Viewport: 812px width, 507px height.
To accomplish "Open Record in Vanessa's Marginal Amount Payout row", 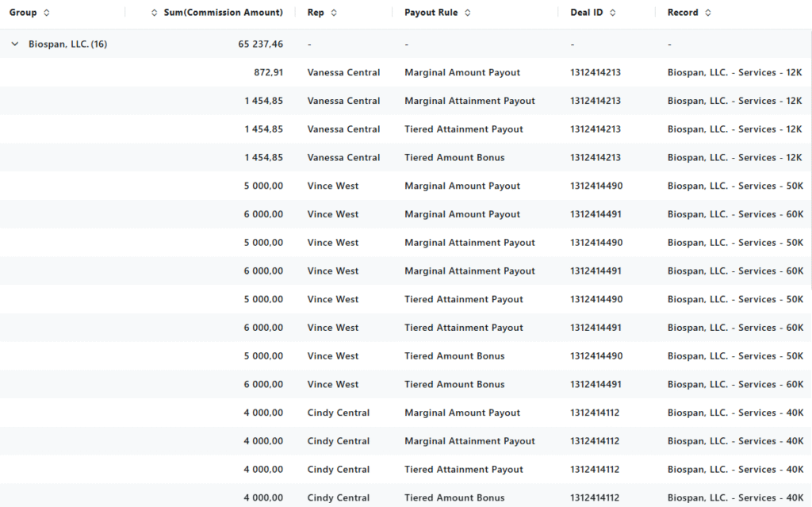I will click(x=734, y=73).
